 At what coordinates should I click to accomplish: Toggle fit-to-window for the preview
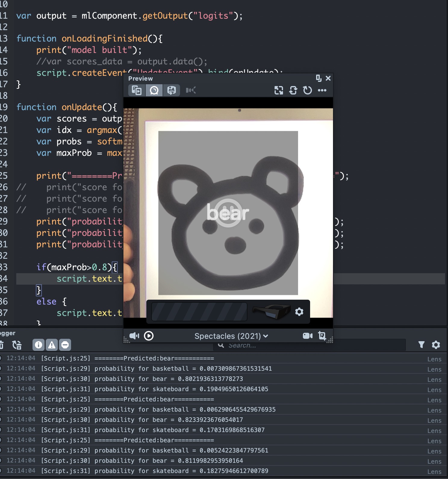[279, 90]
